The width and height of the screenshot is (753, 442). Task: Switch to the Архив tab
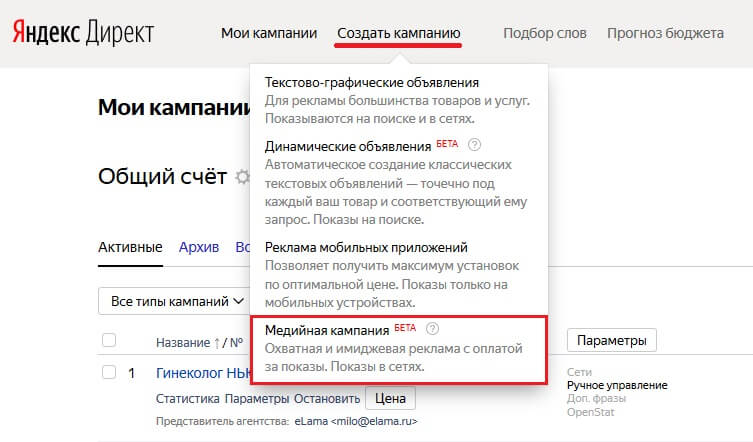[x=199, y=247]
